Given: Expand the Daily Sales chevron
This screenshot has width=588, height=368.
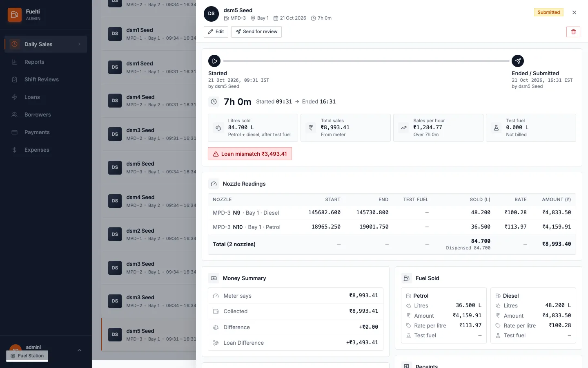Looking at the screenshot, I should coord(80,44).
